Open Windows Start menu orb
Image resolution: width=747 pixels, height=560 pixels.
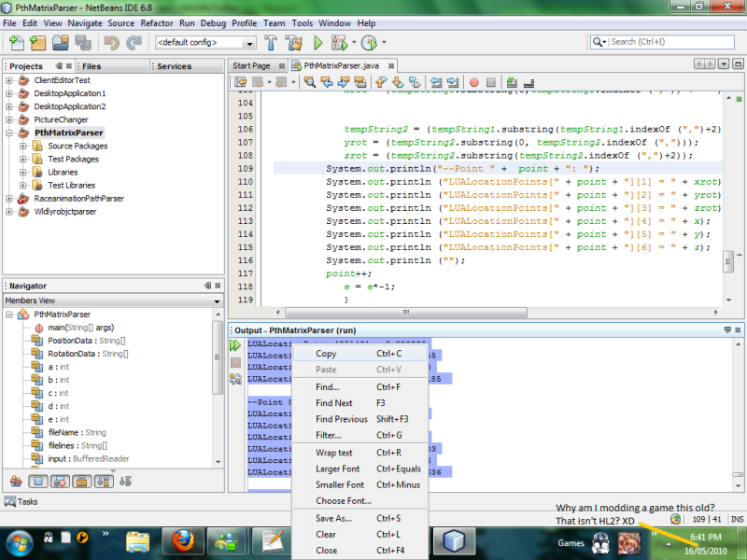(x=19, y=543)
